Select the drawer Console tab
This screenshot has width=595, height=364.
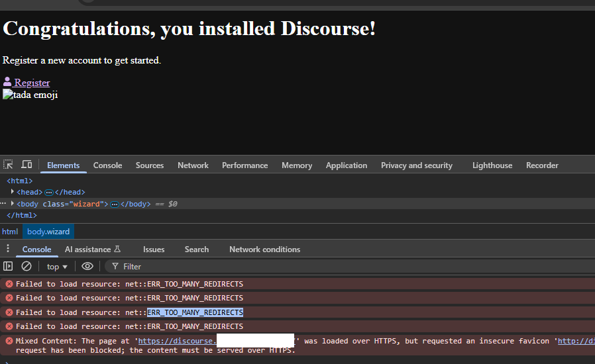click(x=37, y=250)
